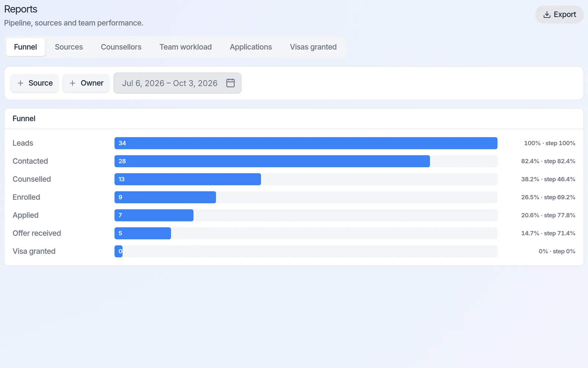Click the Enrolled bar showing 9

165,197
